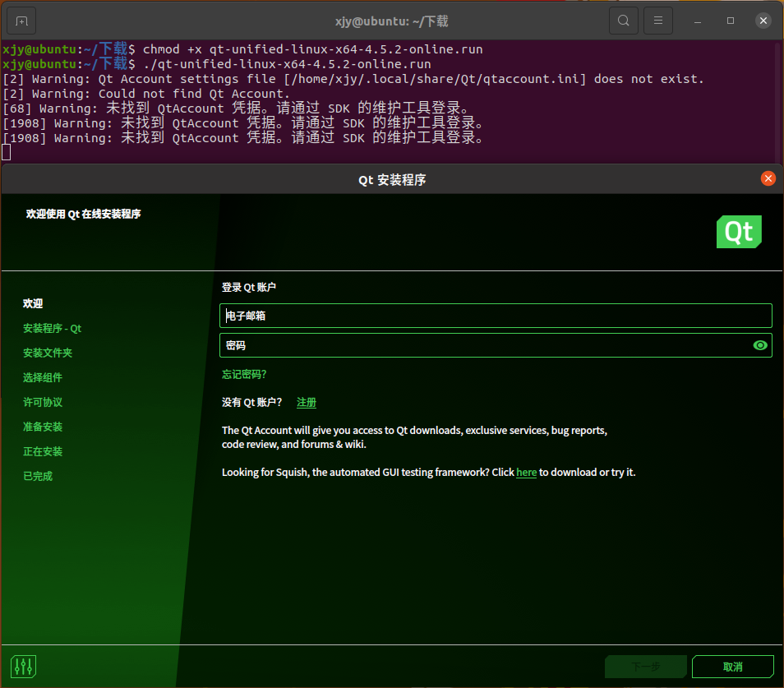Select the 安装文件夹 step

[48, 353]
